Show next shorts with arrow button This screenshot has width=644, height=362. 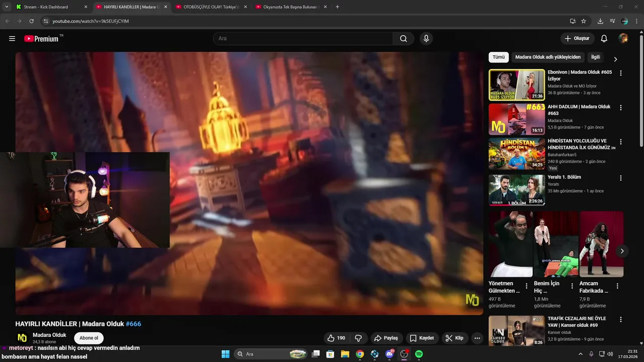coord(622,251)
